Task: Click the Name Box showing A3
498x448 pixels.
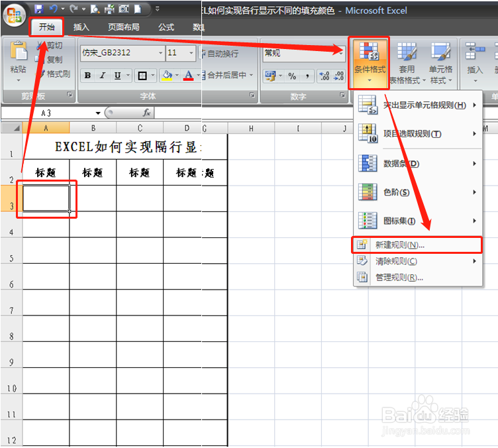Action: [48, 113]
